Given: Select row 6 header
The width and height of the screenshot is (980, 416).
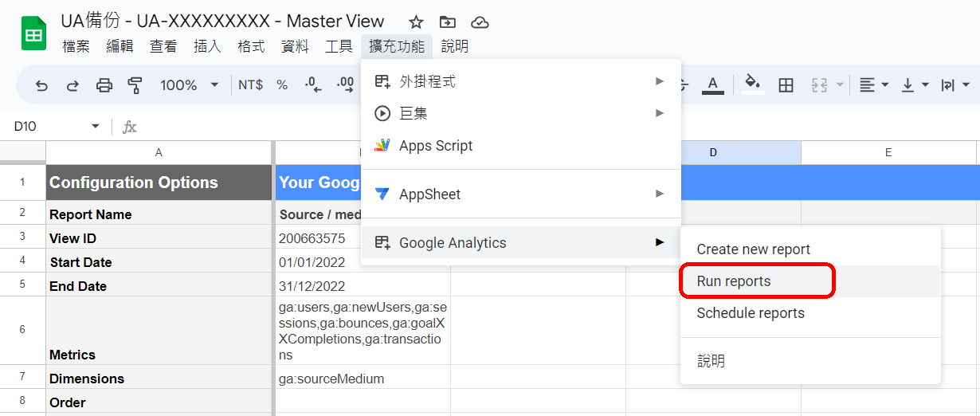Looking at the screenshot, I should click(22, 330).
